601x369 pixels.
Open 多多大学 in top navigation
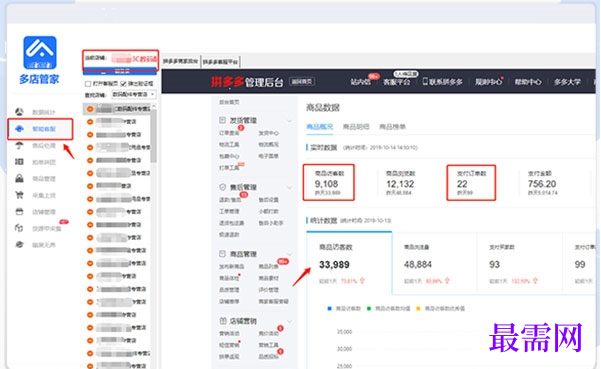click(567, 82)
